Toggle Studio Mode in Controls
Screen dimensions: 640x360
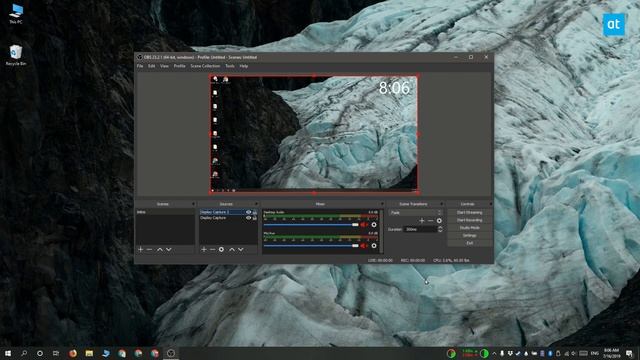tap(469, 228)
